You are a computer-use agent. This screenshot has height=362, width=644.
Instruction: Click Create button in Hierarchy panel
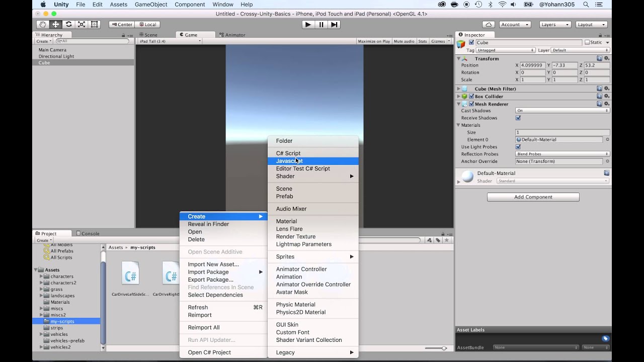coord(43,41)
